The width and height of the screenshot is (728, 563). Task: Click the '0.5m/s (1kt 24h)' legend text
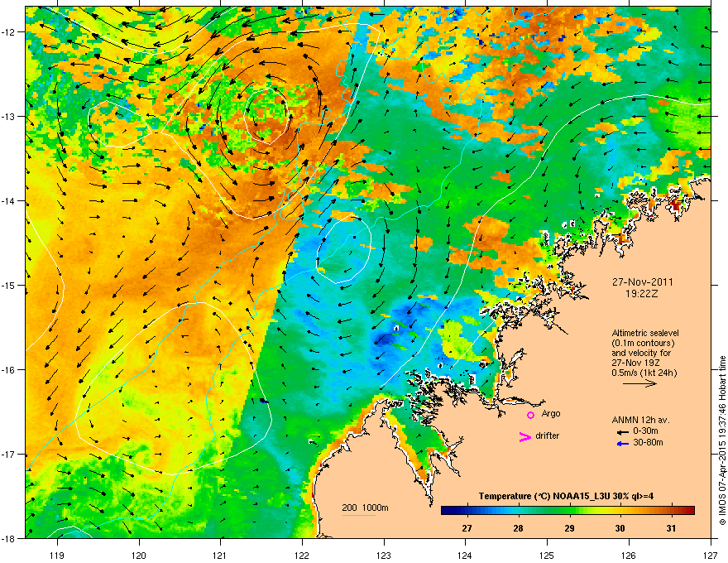click(644, 373)
